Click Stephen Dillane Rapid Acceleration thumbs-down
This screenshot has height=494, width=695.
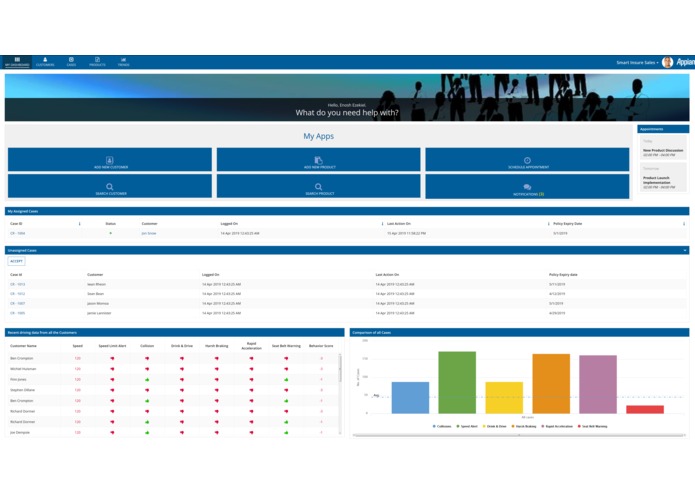coord(251,390)
